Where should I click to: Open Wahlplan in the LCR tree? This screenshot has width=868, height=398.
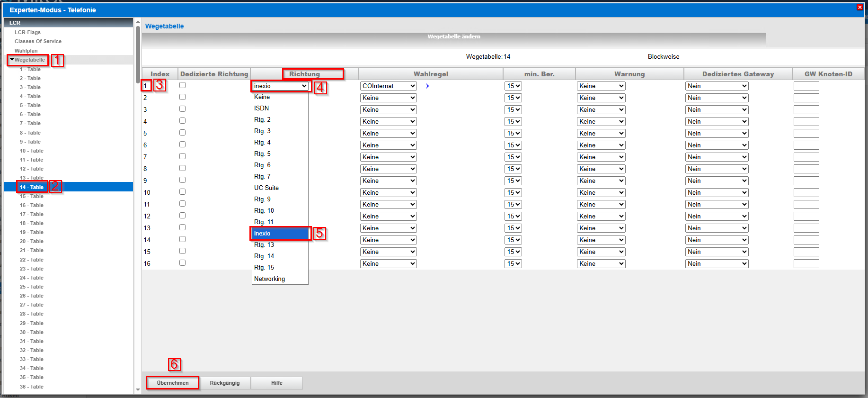pos(26,51)
